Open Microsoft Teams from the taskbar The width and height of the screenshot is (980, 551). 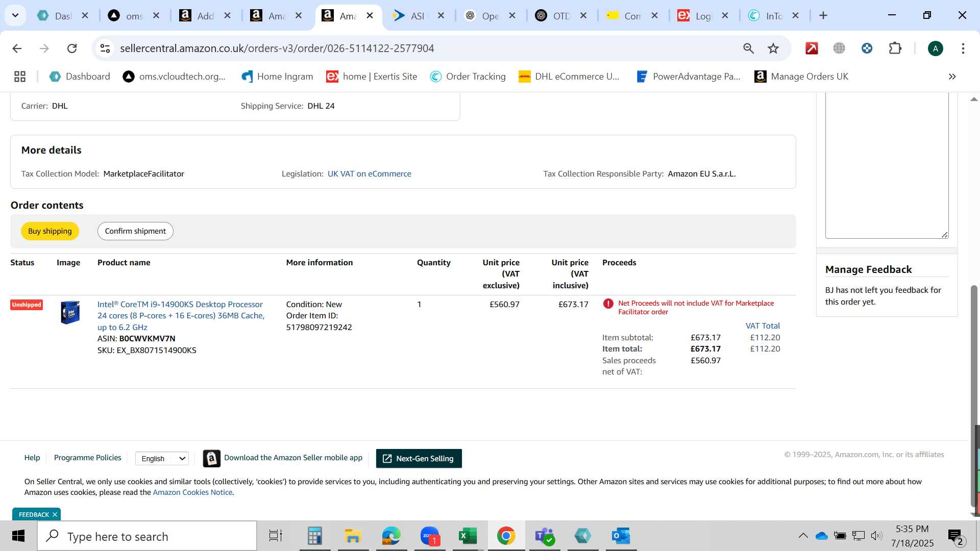(544, 536)
